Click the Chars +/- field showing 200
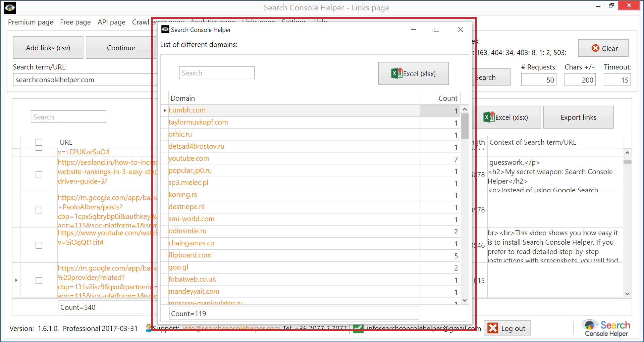The image size is (644, 342). (x=580, y=80)
